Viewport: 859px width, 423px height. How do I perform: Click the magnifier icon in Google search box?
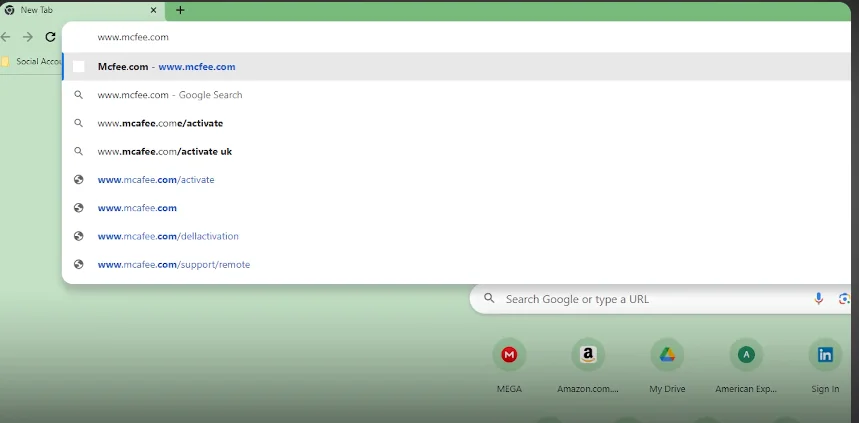click(x=489, y=299)
